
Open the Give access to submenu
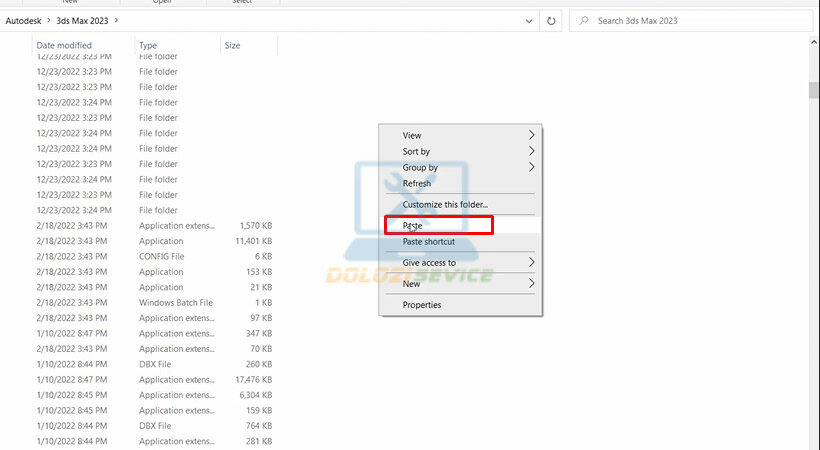click(460, 263)
